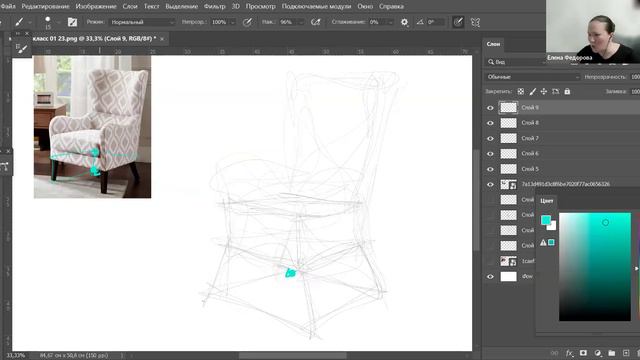Click the out-of-gamut warning triangle
Viewport: 640px width, 360px height.
[x=543, y=242]
